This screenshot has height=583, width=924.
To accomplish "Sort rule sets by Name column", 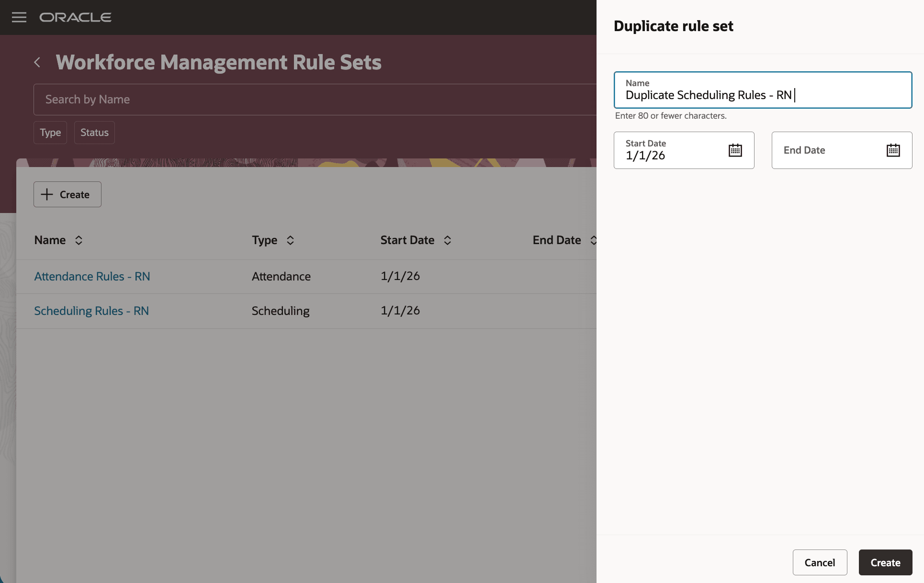I will coord(79,240).
